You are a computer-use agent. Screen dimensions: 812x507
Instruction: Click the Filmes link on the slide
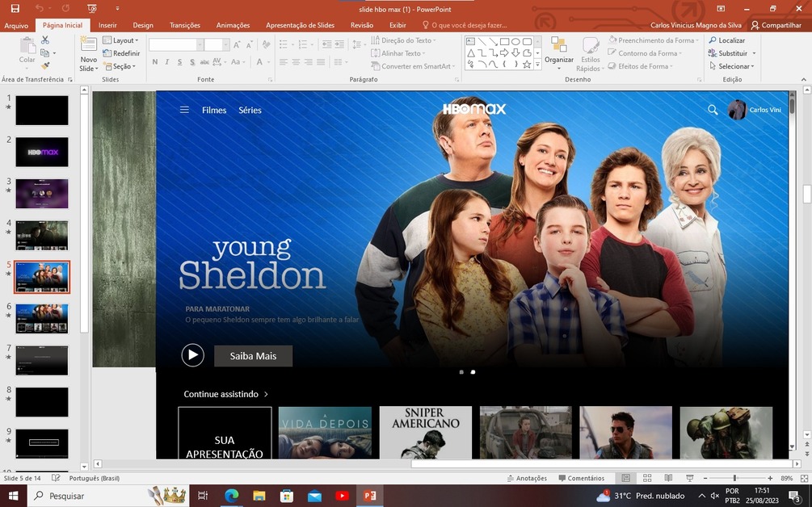(214, 110)
